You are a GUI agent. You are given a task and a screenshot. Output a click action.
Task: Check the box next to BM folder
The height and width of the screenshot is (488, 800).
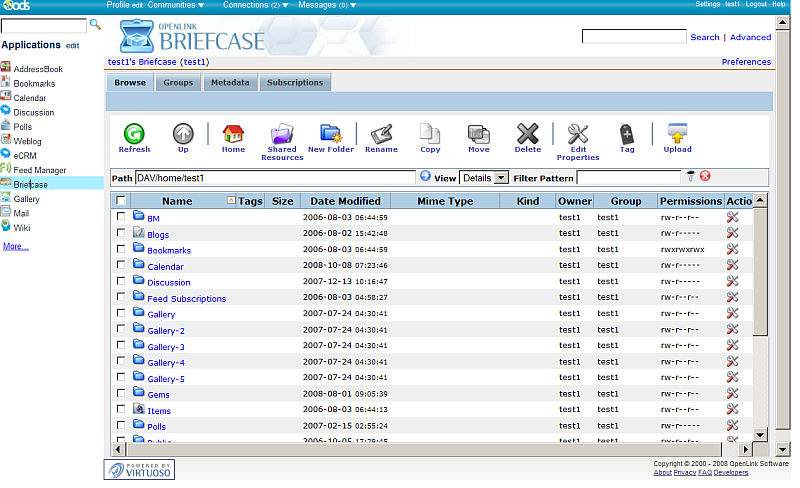(x=121, y=217)
